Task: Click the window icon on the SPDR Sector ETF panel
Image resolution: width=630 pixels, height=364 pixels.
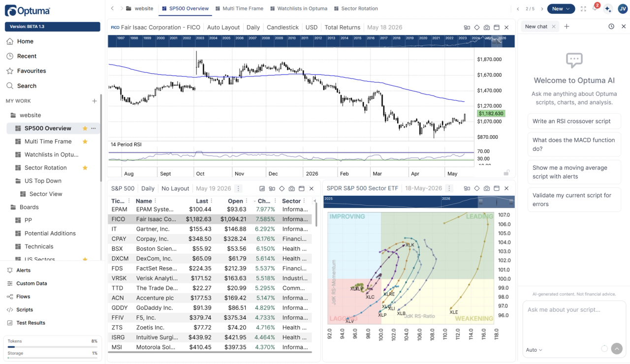Action: pyautogui.click(x=497, y=188)
